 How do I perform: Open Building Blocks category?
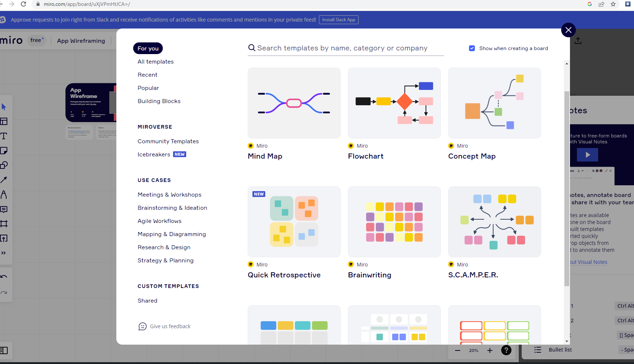click(159, 101)
